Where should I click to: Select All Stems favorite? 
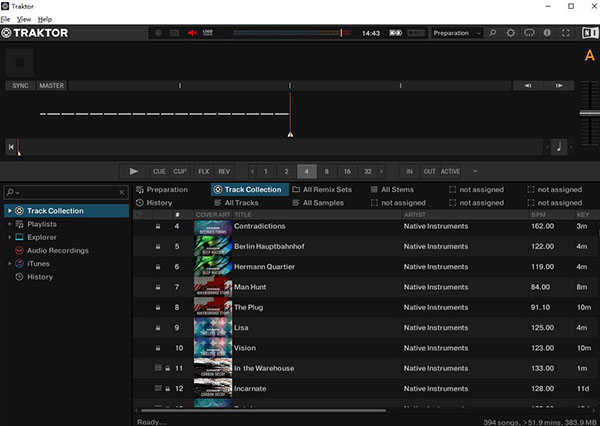pos(392,189)
